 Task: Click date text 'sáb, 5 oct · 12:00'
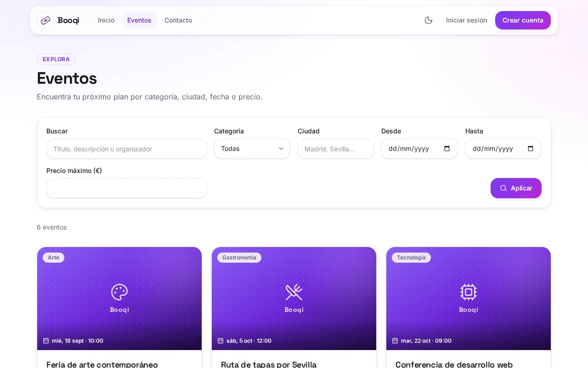click(249, 341)
